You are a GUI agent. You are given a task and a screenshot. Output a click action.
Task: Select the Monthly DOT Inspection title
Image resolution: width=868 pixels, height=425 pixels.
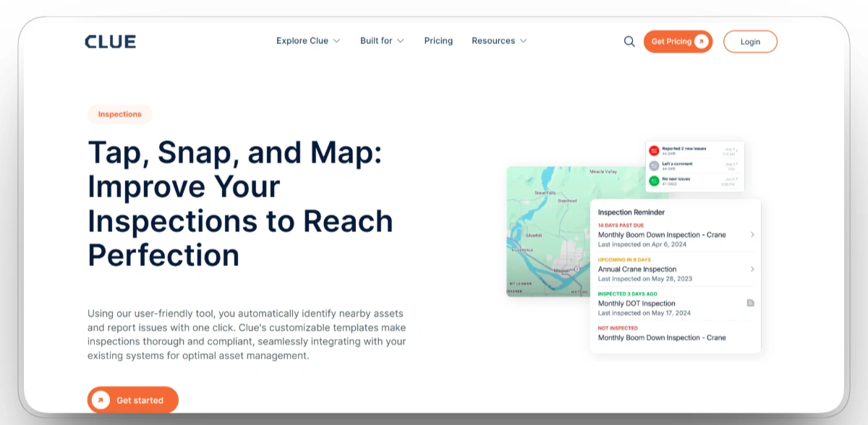click(637, 304)
